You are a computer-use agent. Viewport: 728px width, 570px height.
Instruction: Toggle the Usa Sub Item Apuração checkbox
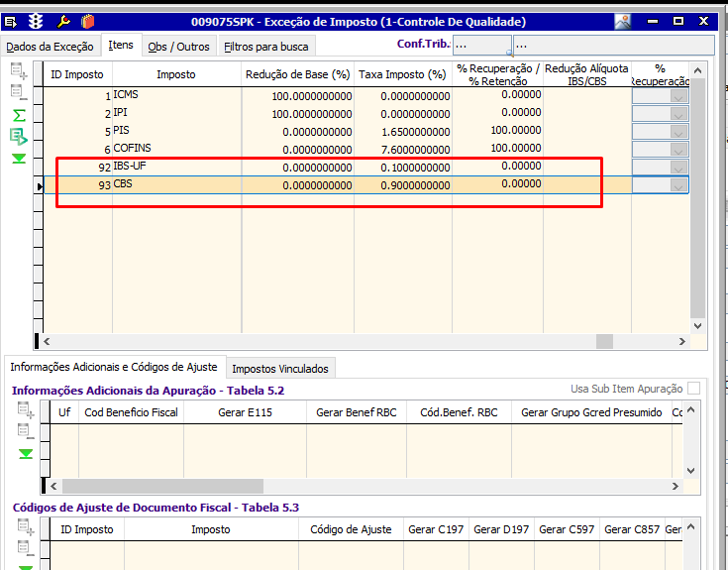(x=694, y=389)
